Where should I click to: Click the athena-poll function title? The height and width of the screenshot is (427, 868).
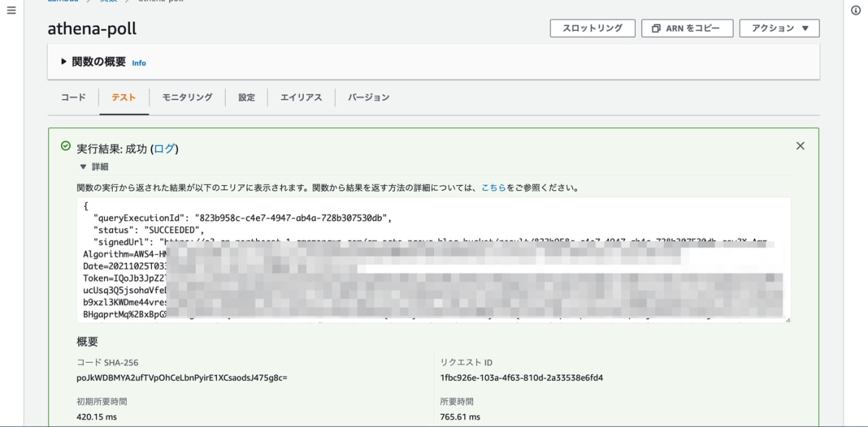(x=92, y=29)
